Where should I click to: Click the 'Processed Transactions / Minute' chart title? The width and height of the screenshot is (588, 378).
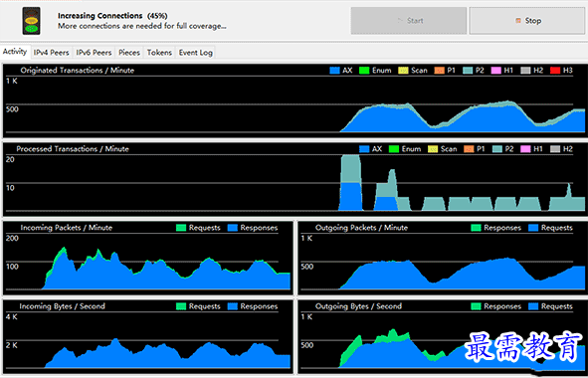(x=73, y=149)
